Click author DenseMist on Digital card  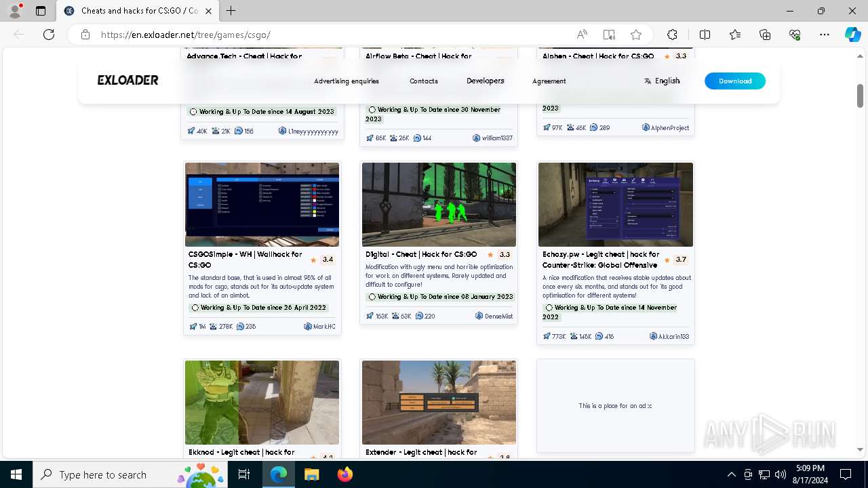(494, 317)
